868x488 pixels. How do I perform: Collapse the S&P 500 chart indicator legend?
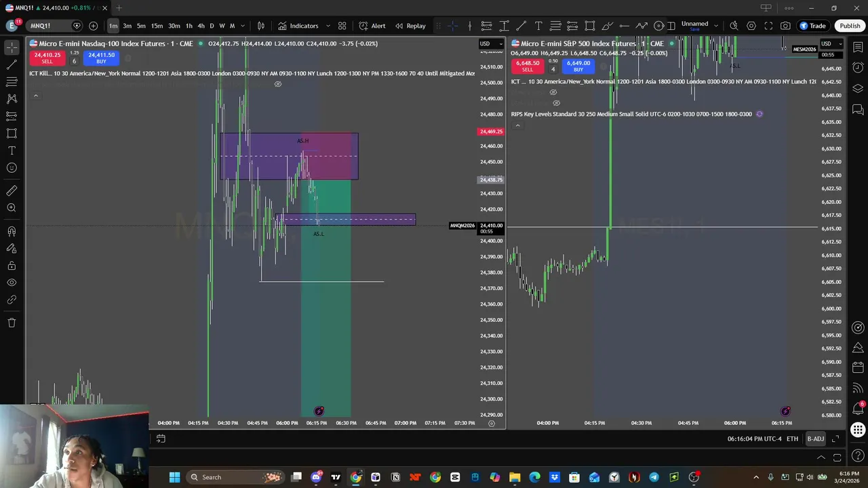(x=517, y=125)
